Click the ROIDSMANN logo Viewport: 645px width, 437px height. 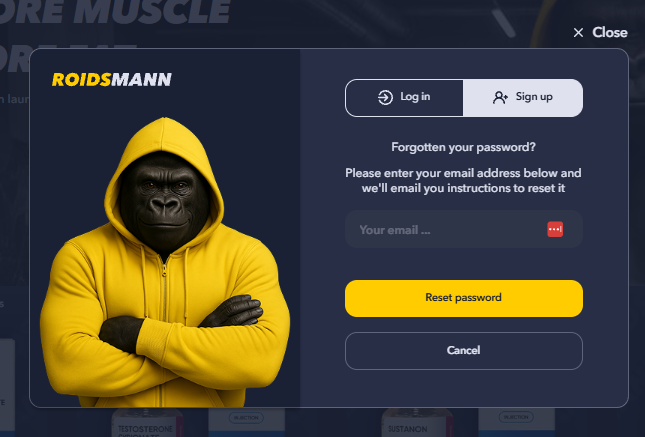point(112,79)
